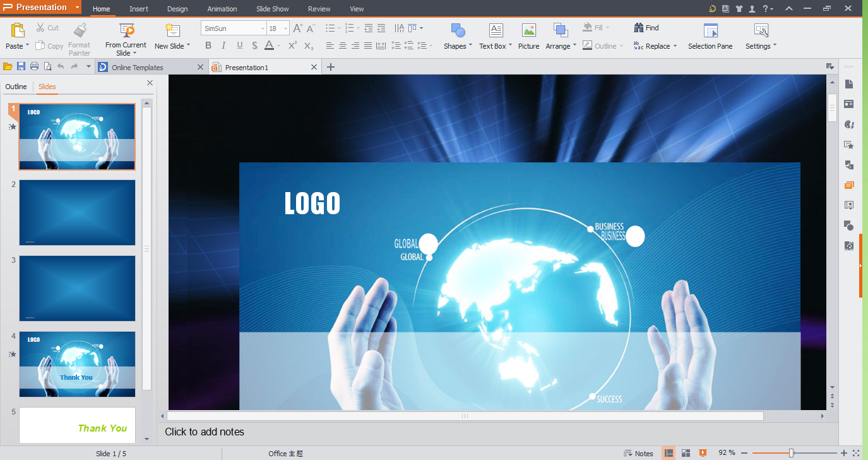
Task: Toggle Underline formatting
Action: coord(239,45)
